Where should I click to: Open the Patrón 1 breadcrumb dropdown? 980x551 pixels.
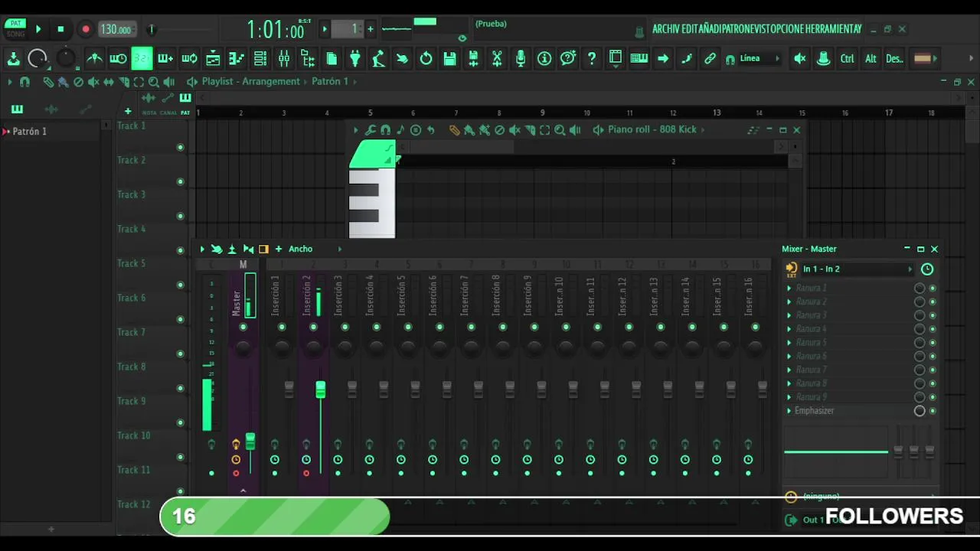pos(330,81)
